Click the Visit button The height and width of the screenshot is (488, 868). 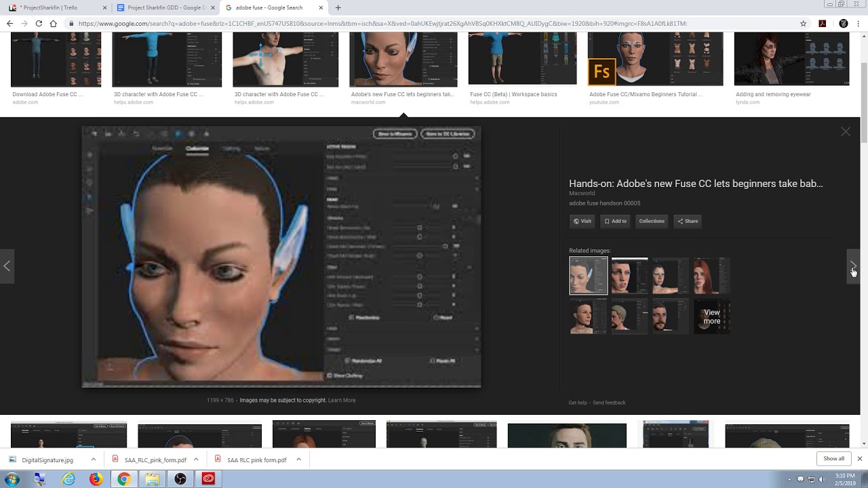(582, 221)
